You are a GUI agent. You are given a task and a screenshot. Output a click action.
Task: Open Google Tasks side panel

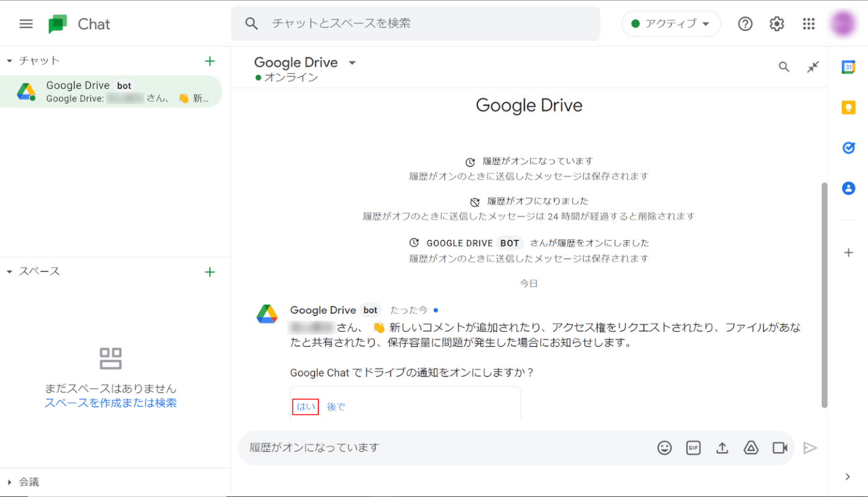click(848, 148)
